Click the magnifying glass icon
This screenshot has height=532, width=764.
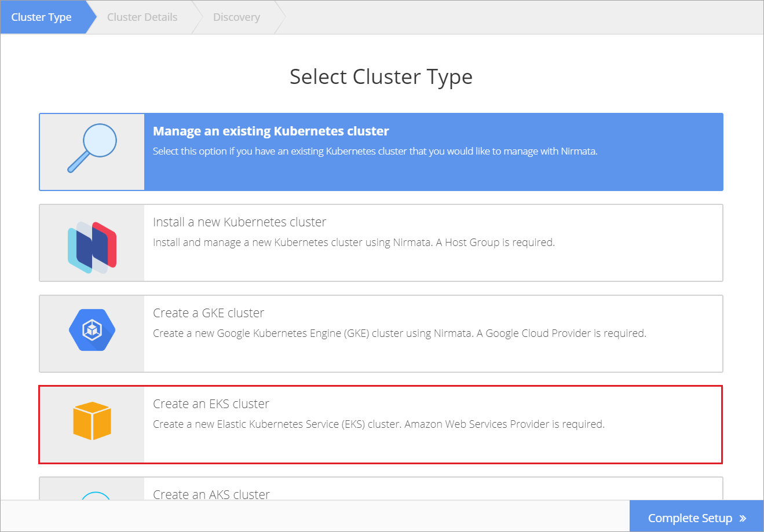pos(92,148)
